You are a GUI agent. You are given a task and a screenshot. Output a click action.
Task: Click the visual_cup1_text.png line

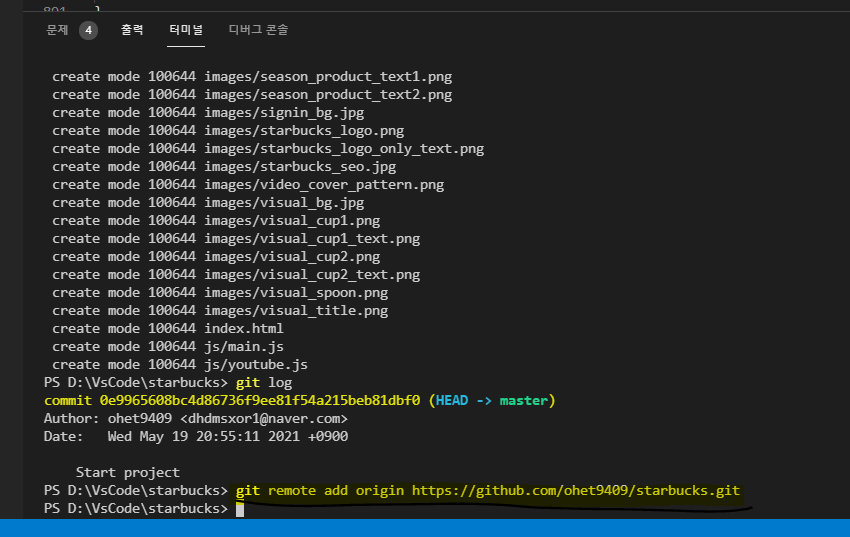[x=236, y=238]
